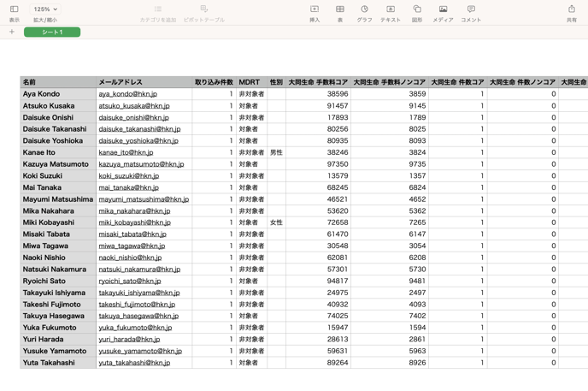Select the 大同生命 件数コア column header
The width and height of the screenshot is (588, 391).
pyautogui.click(x=458, y=82)
